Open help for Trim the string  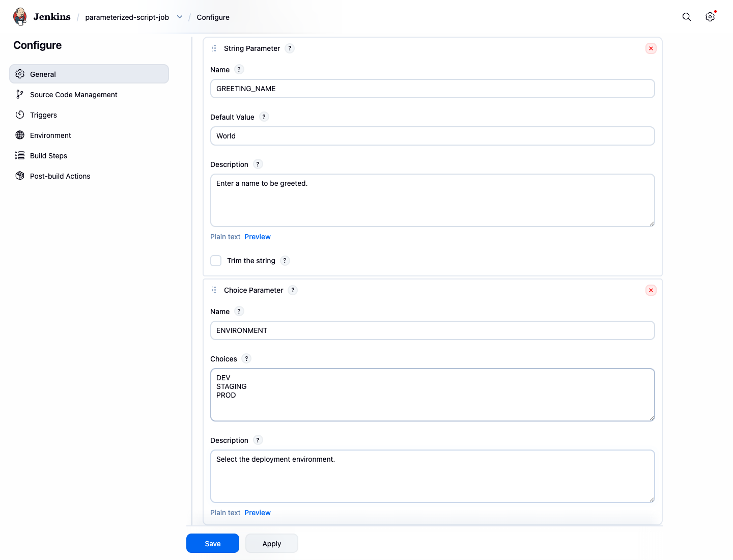[285, 261]
